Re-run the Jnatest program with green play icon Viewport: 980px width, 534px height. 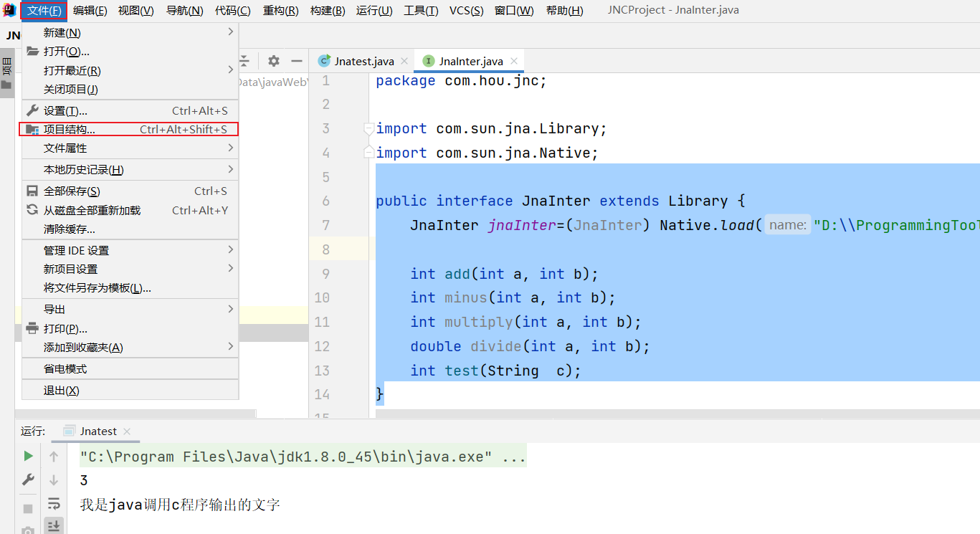[28, 456]
